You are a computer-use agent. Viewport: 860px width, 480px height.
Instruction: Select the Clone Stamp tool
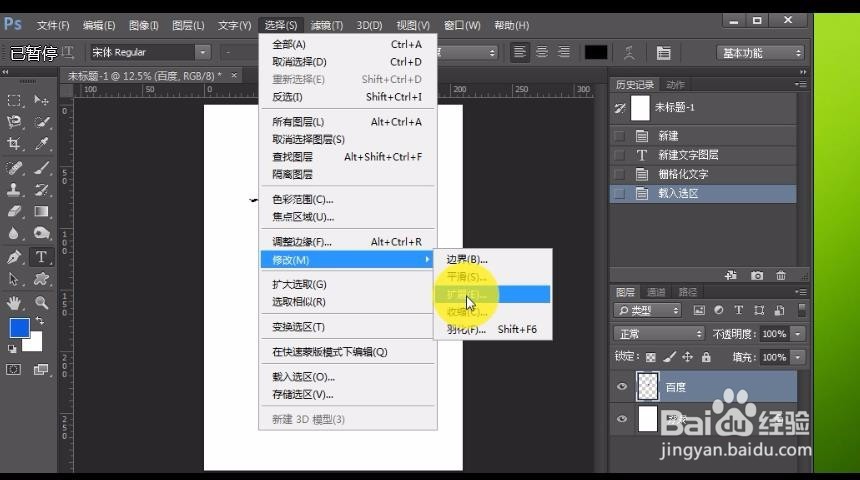(x=14, y=190)
